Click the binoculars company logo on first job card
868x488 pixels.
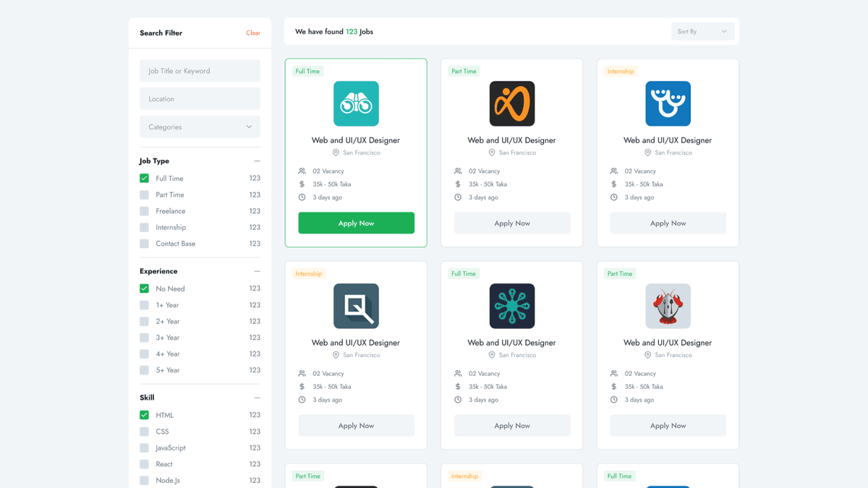[x=356, y=103]
